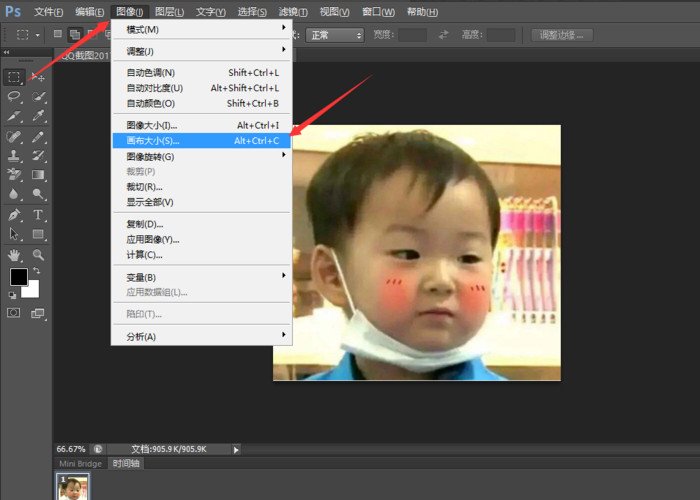This screenshot has width=700, height=500.
Task: Open the 文件(F) menu
Action: click(x=49, y=12)
